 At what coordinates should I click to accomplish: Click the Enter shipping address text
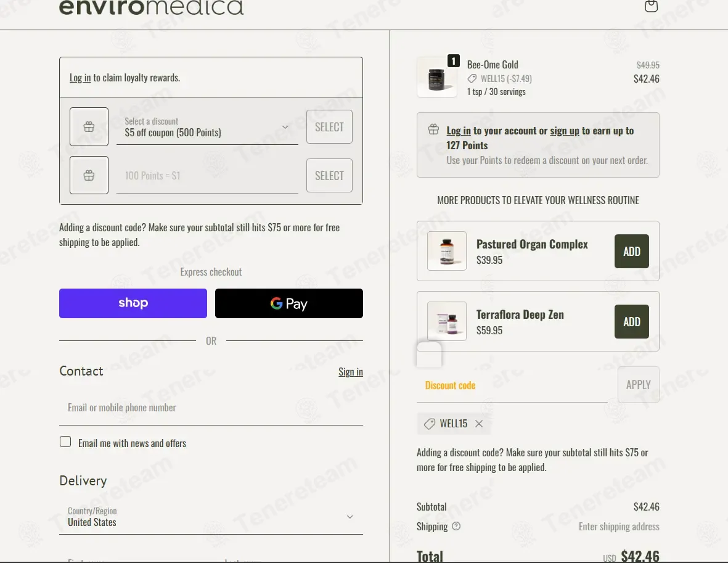[619, 526]
